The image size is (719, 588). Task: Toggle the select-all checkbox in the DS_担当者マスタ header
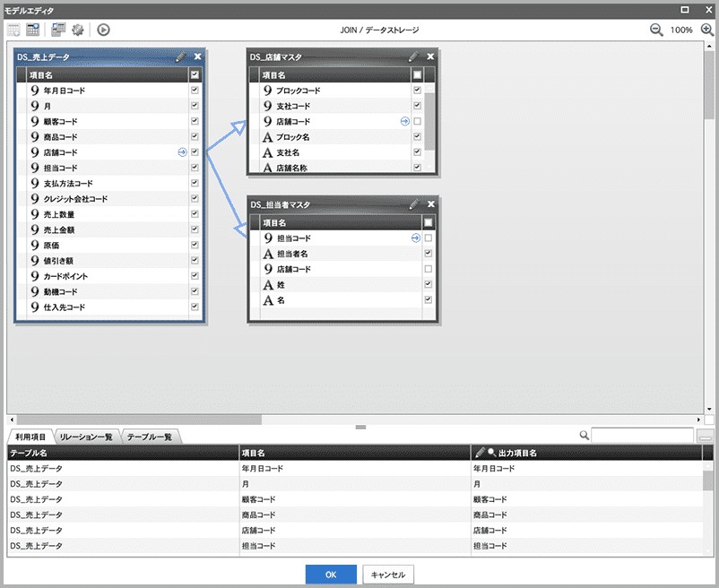coord(429,222)
